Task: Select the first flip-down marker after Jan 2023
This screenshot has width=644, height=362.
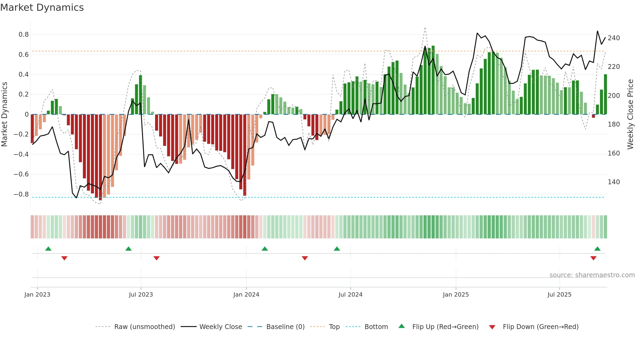Action: click(x=64, y=258)
